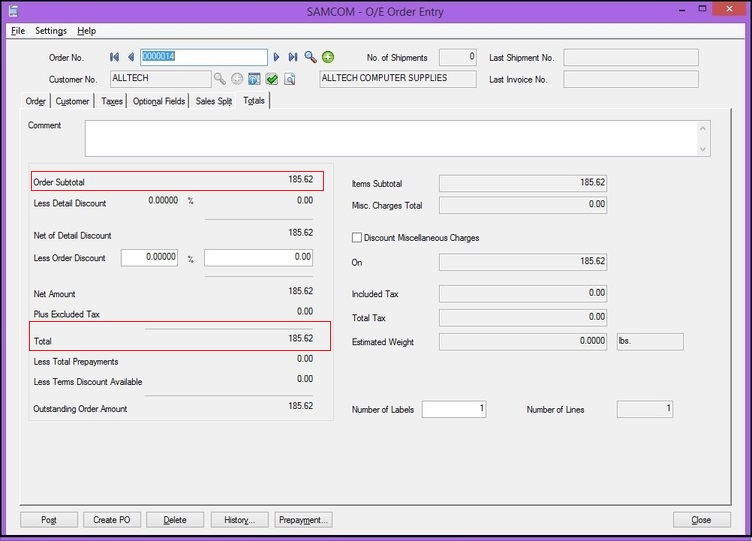Focus the Order No. input field
This screenshot has height=541, width=752.
click(204, 57)
